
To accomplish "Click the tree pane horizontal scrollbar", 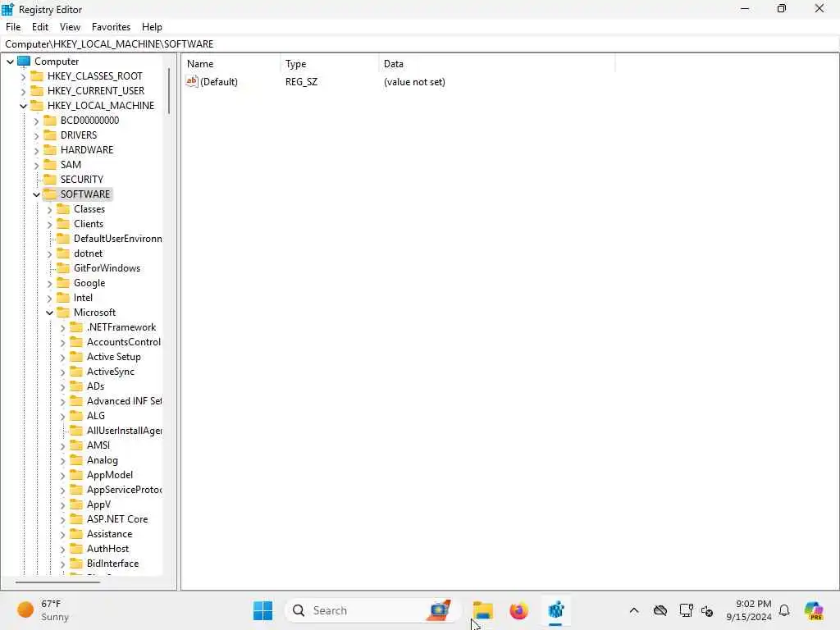I will coord(58,582).
